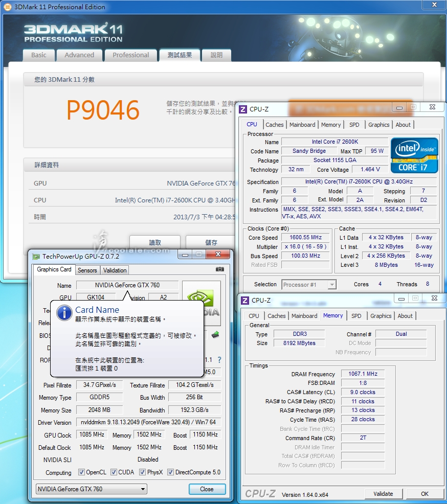
Task: Click the BIOS save chip icon in GPU-Z
Action: pyautogui.click(x=215, y=335)
